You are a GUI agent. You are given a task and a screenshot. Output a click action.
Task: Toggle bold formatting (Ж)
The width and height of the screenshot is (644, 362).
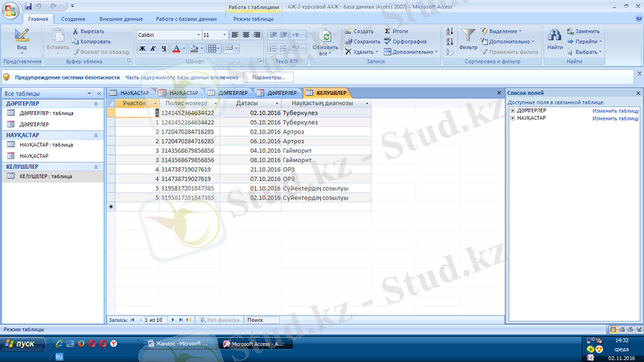pos(142,49)
